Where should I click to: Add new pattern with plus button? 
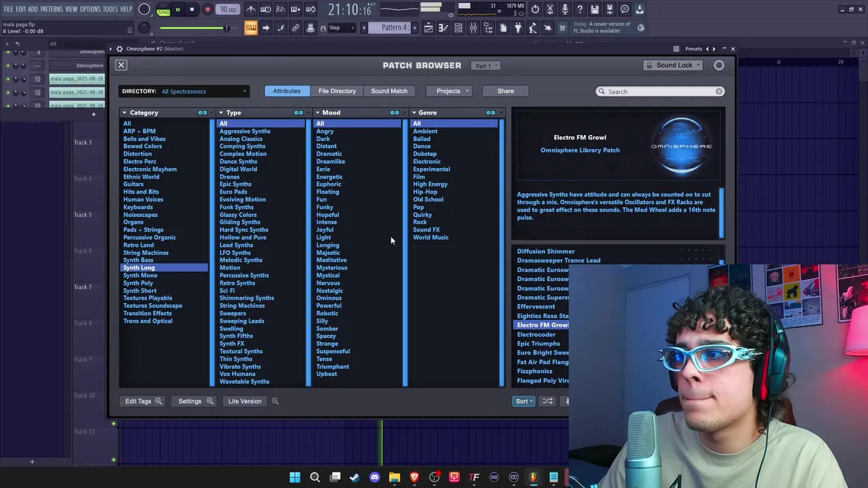416,28
